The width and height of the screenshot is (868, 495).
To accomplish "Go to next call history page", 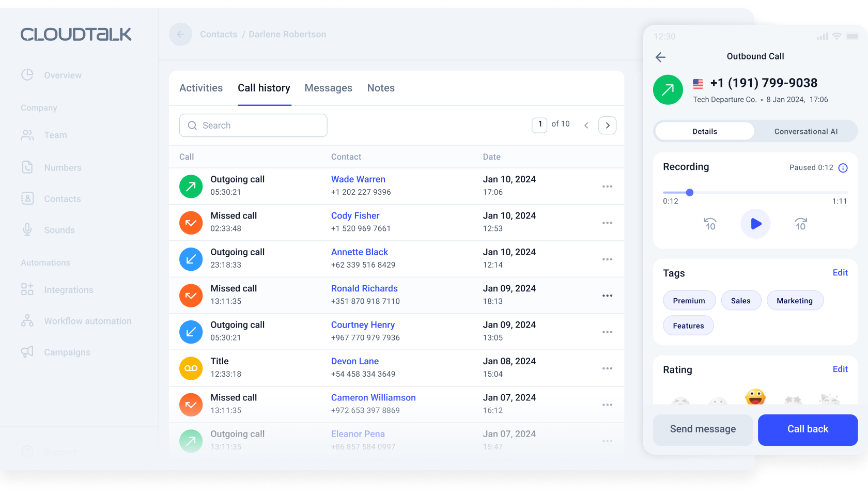I will click(607, 126).
